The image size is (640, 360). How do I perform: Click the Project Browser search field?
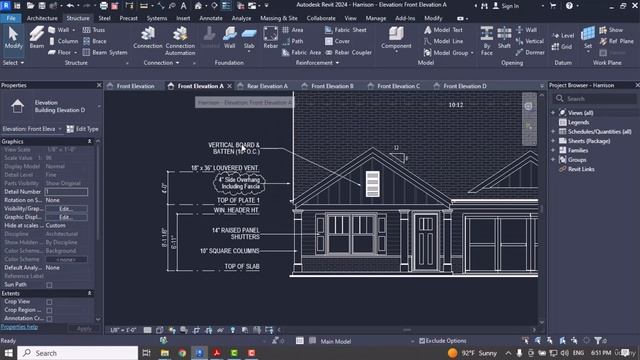[x=595, y=99]
